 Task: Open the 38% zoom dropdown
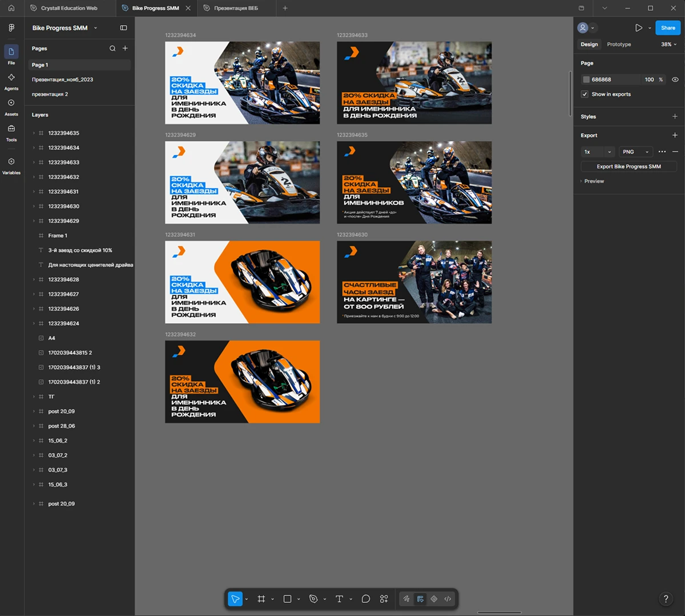tap(669, 44)
